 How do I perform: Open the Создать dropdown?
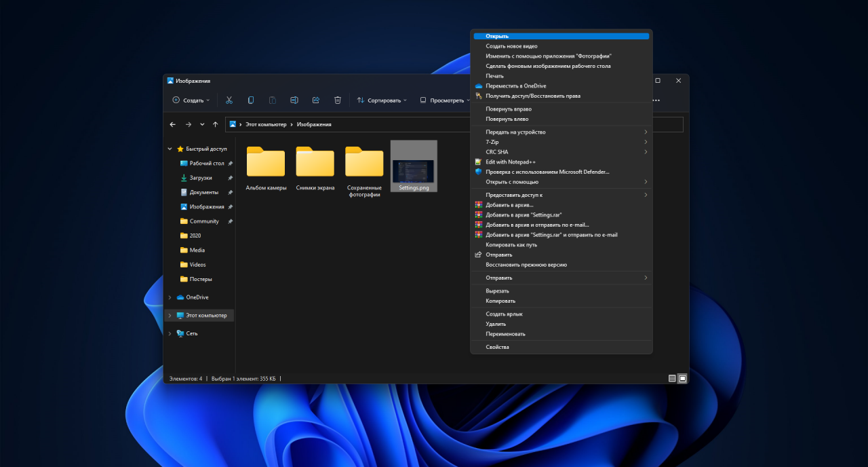[x=191, y=100]
